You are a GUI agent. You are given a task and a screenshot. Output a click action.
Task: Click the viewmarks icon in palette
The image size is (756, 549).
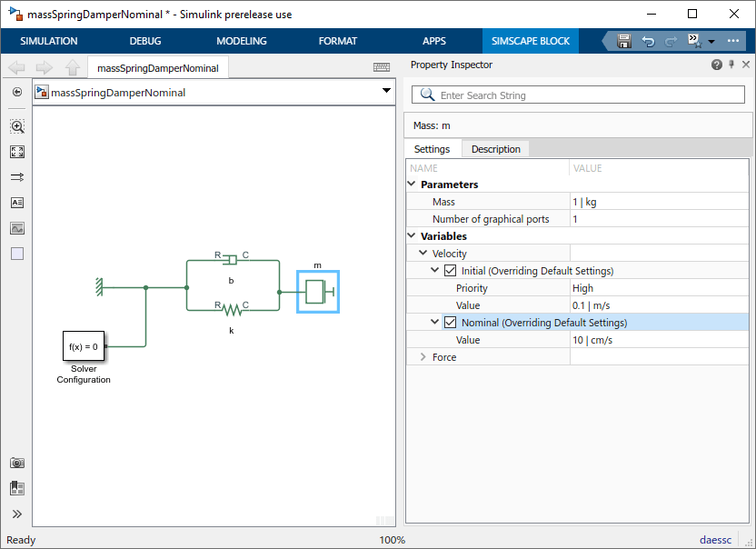17,488
